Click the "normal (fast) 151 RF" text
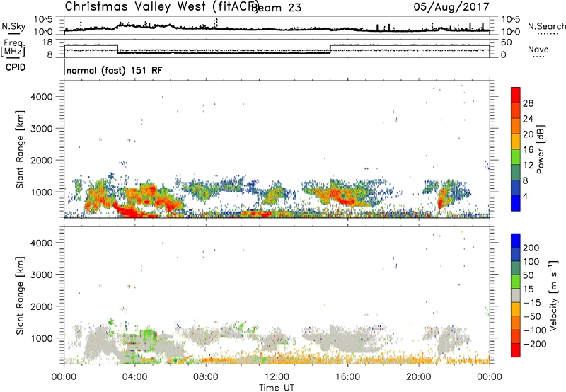This screenshot has width=566, height=392. (x=115, y=70)
